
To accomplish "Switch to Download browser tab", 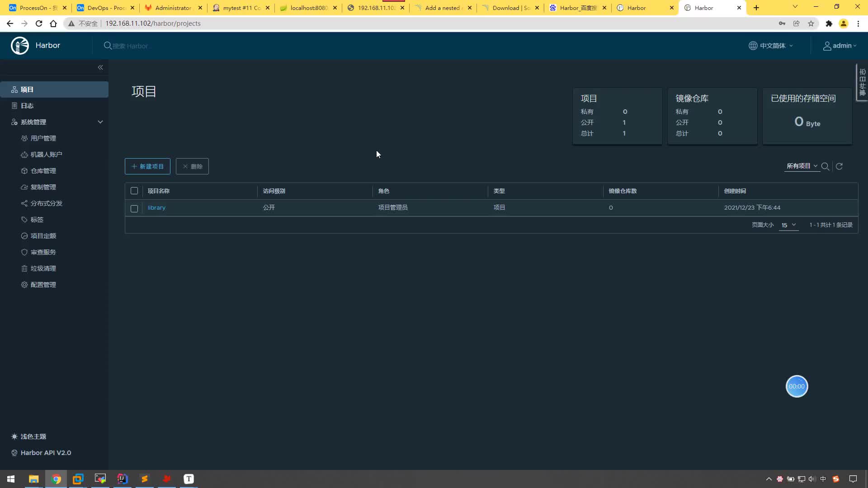I will 510,8.
